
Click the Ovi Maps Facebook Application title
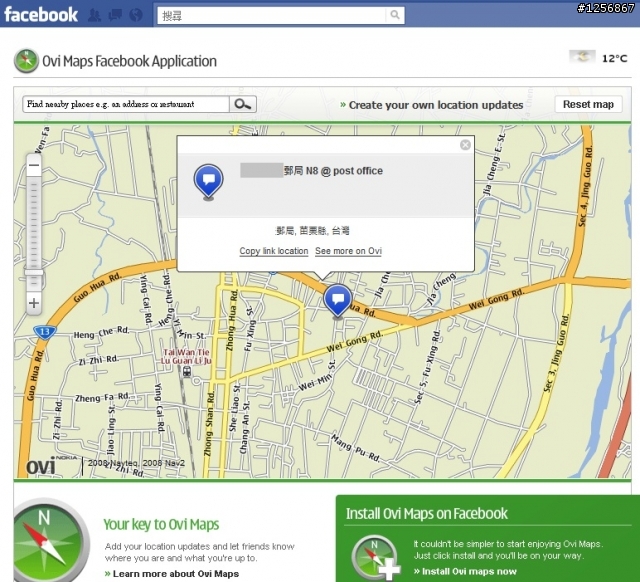coord(130,61)
